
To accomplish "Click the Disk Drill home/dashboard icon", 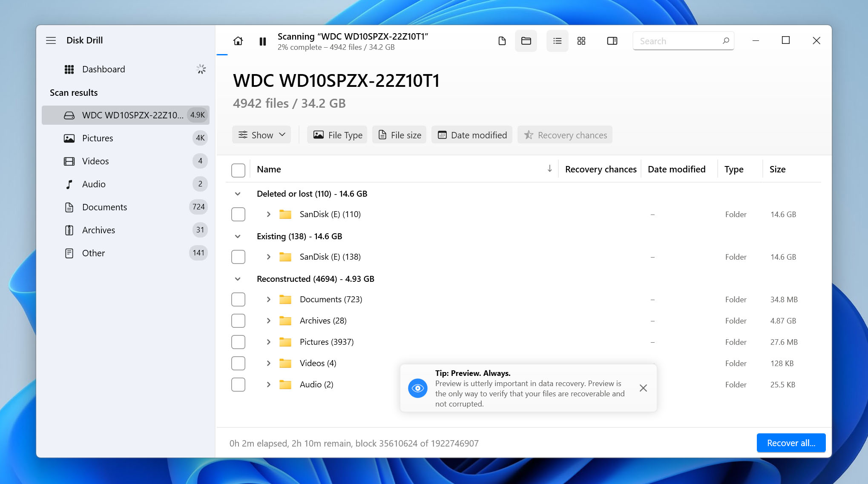I will pyautogui.click(x=237, y=40).
